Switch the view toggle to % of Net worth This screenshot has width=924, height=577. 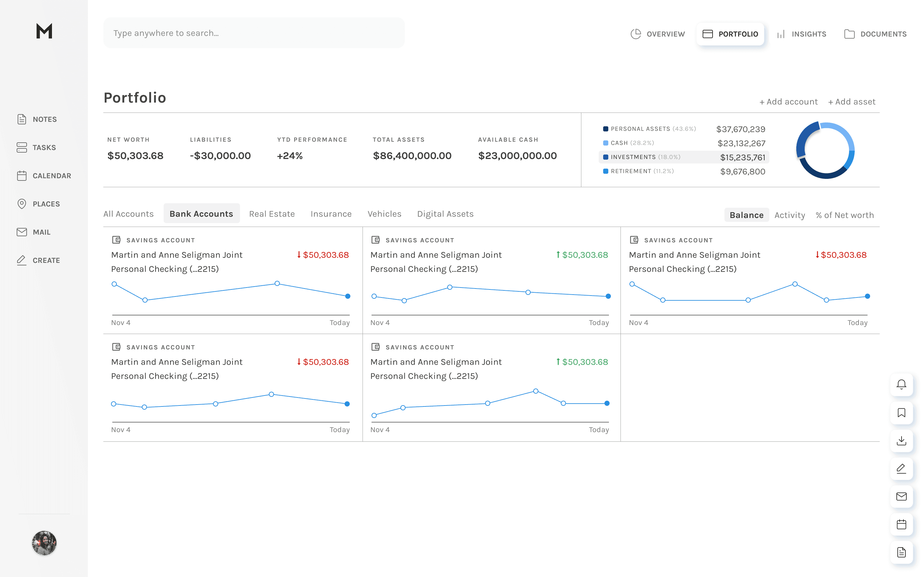click(844, 215)
